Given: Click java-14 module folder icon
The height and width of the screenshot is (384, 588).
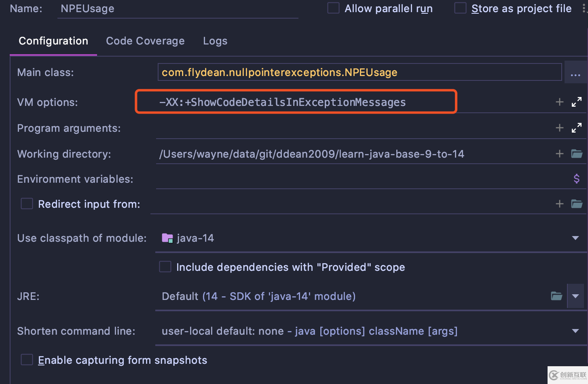Looking at the screenshot, I should (x=167, y=238).
